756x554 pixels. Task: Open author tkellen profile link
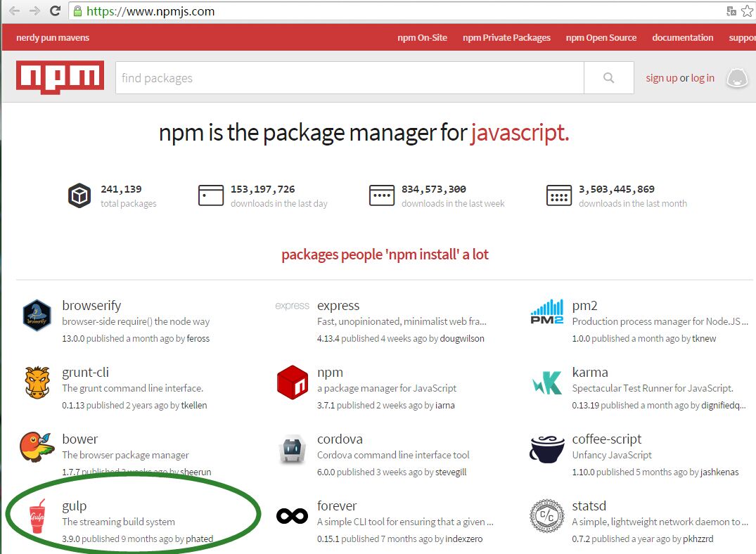pos(194,406)
